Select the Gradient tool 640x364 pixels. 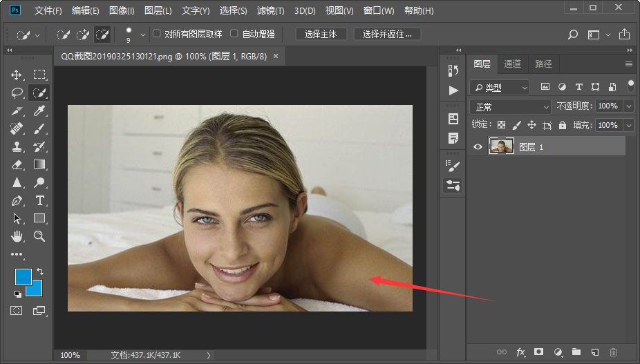39,164
